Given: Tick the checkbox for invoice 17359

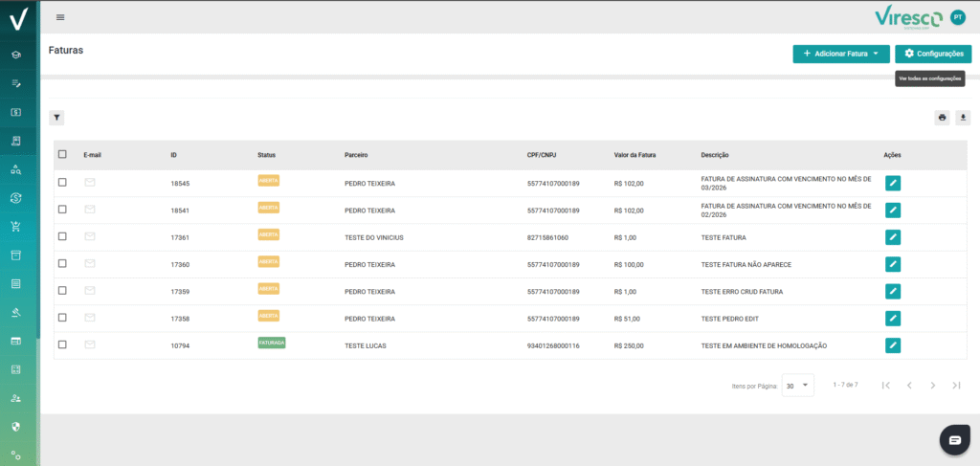Looking at the screenshot, I should [62, 291].
